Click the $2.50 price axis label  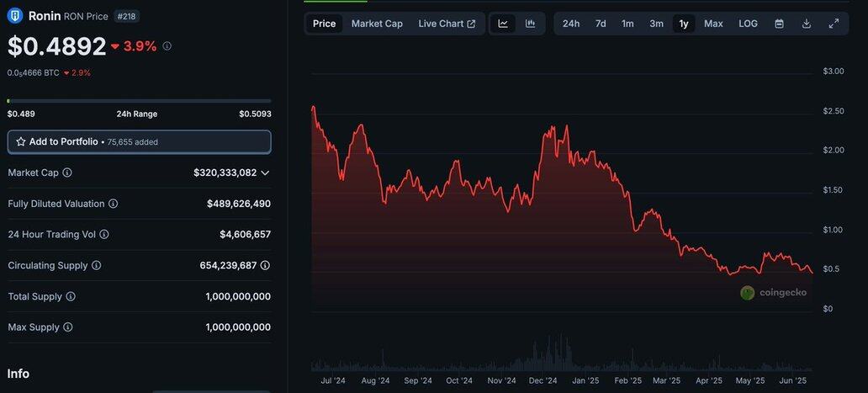click(x=834, y=111)
